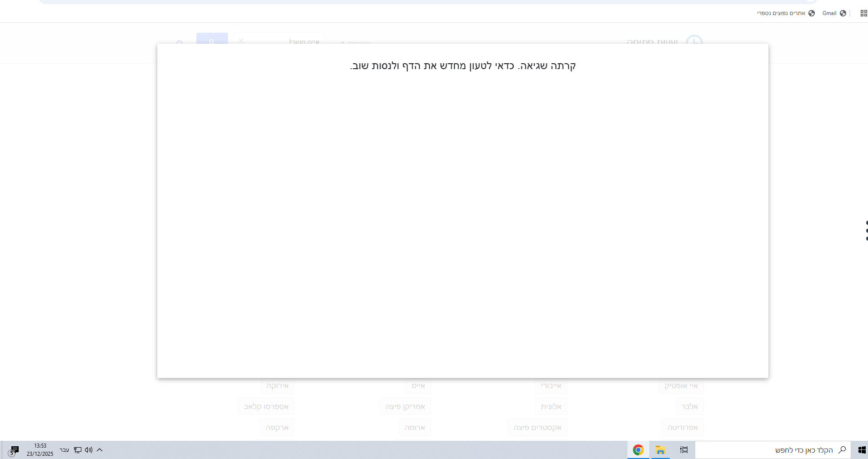Click the taskbar search box 'הקלד כאן כדי לחפש'
The height and width of the screenshot is (459, 868).
tap(773, 450)
